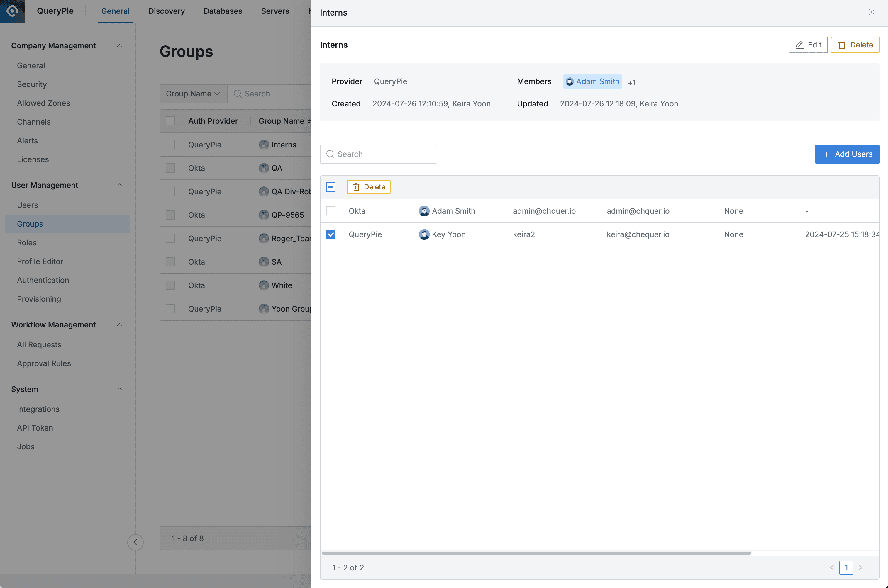This screenshot has width=888, height=588.
Task: Uncheck the Key Yoon member row
Action: pos(331,234)
